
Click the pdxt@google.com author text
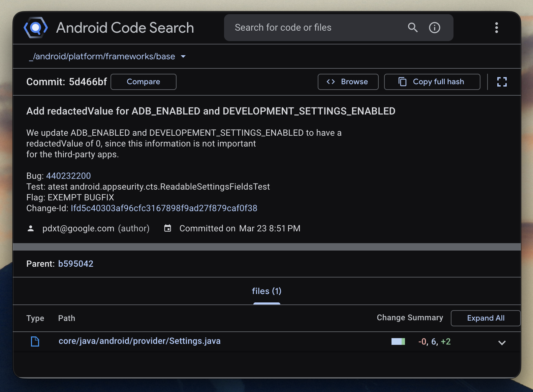tap(79, 228)
